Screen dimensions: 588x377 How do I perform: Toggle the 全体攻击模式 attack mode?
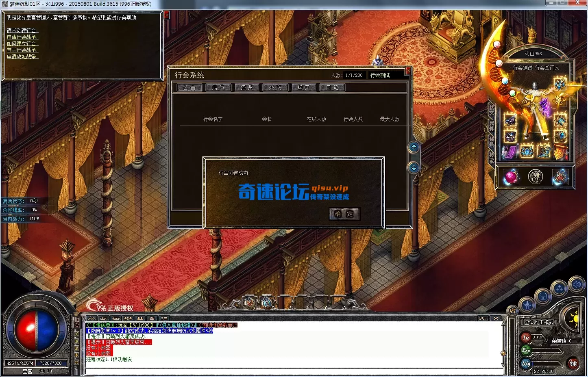pos(538,322)
